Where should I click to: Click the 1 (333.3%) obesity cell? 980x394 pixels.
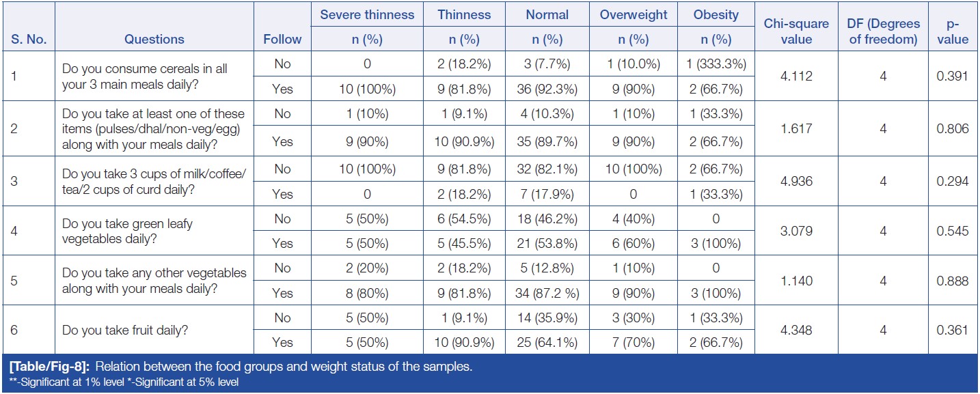[716, 64]
